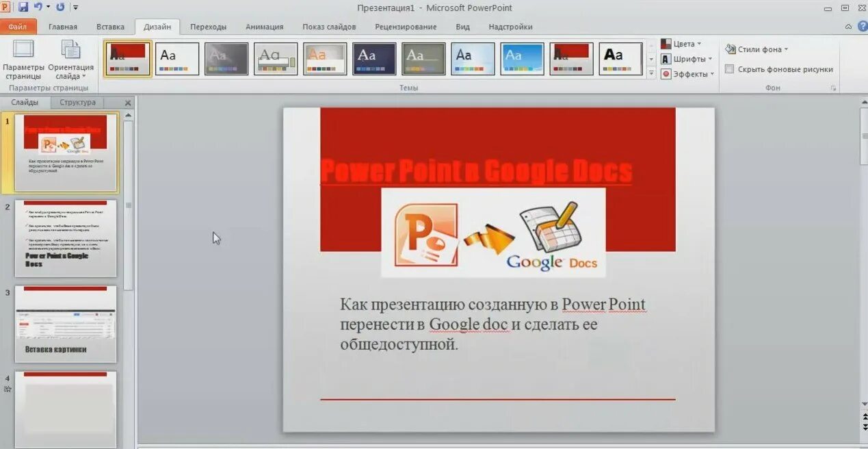Open PowerPoint Help via the question mark icon
The image size is (868, 449).
pyautogui.click(x=861, y=27)
